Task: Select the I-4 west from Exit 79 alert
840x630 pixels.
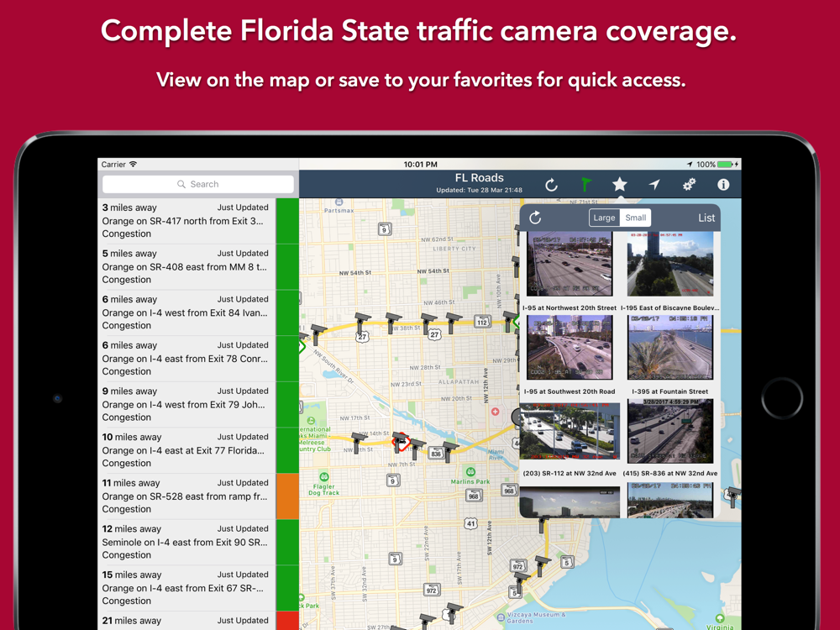Action: (187, 405)
